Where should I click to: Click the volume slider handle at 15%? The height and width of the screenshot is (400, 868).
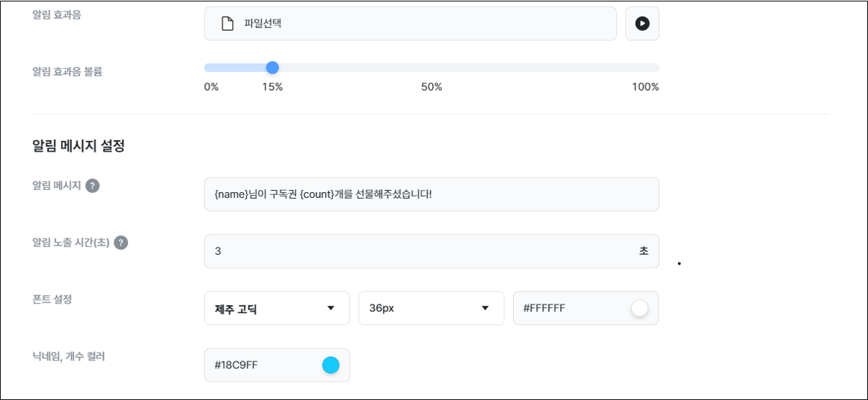point(272,68)
